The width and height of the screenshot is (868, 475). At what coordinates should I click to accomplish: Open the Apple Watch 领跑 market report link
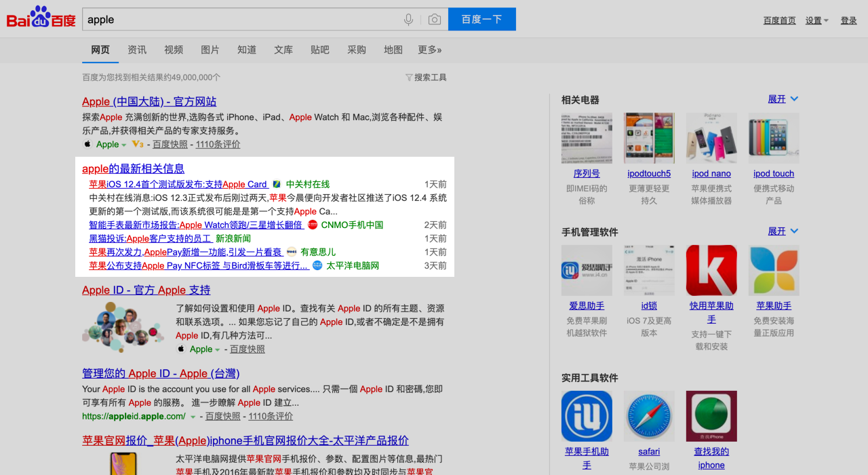click(196, 225)
